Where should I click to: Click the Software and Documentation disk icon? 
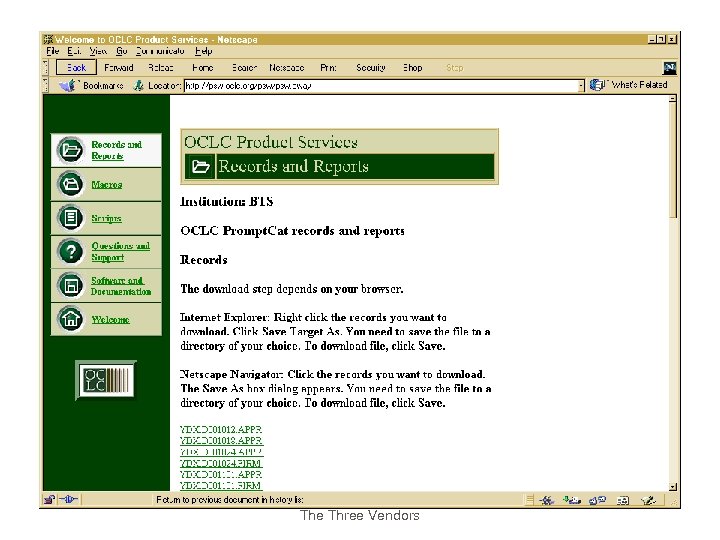click(70, 285)
